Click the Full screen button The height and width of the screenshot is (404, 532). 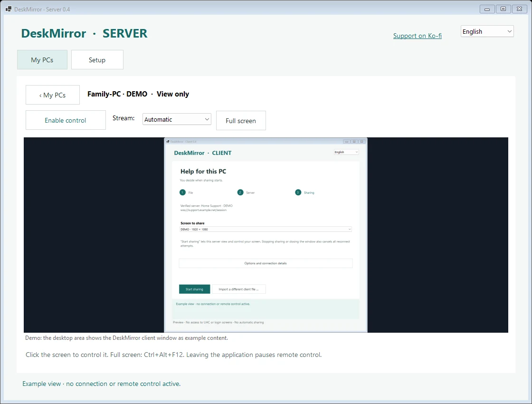(x=241, y=121)
